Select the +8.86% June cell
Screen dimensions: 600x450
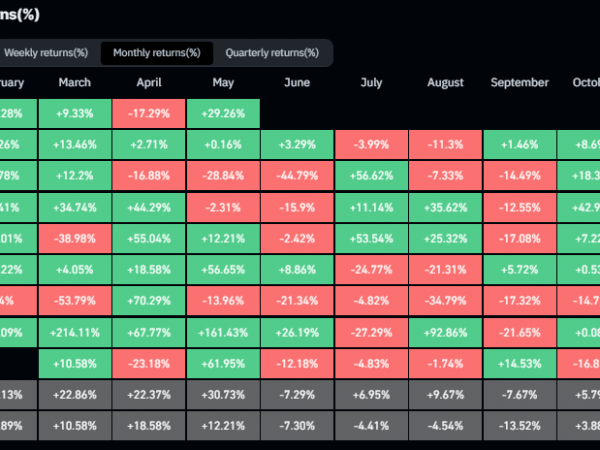[x=297, y=270]
